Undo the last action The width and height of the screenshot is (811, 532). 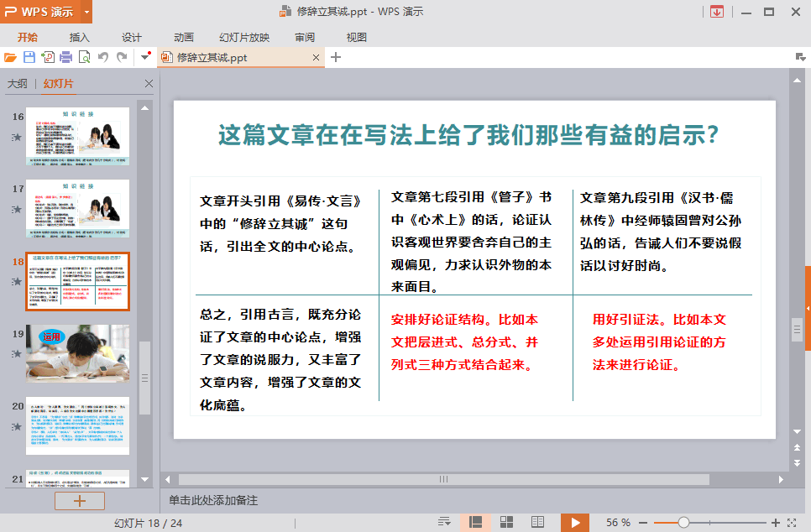coord(103,57)
